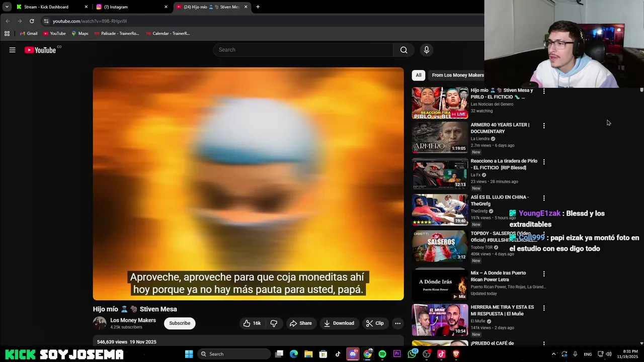This screenshot has width=644, height=362.
Task: Close the Instagram tab
Action: (166, 7)
